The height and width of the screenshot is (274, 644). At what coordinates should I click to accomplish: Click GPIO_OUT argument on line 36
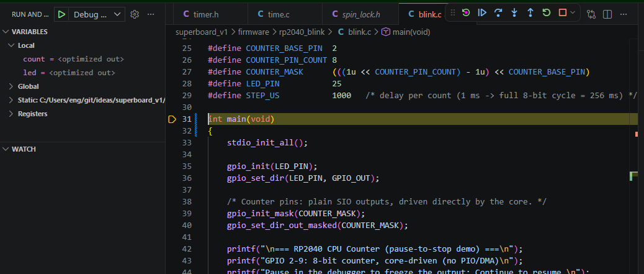click(x=351, y=178)
